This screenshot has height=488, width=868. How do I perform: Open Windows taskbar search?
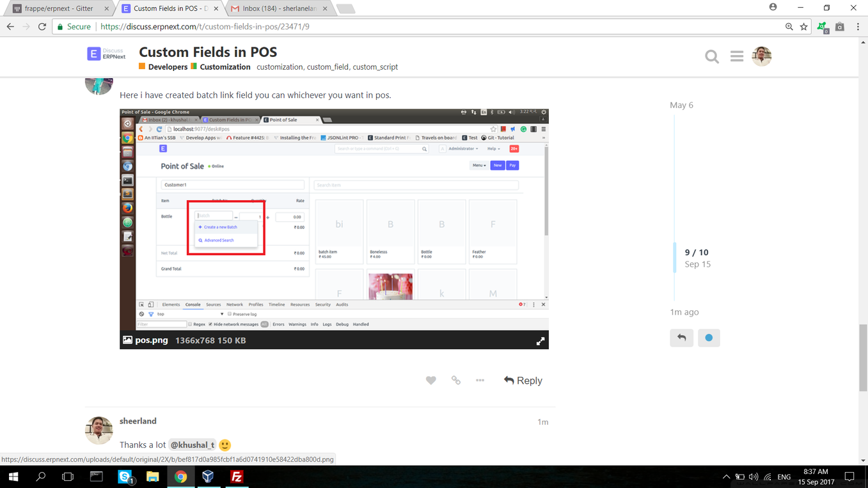41,476
